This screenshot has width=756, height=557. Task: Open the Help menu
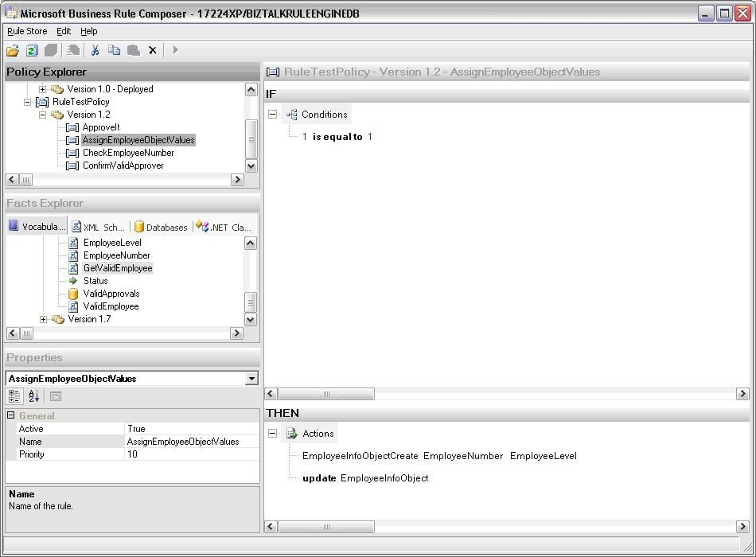click(88, 31)
